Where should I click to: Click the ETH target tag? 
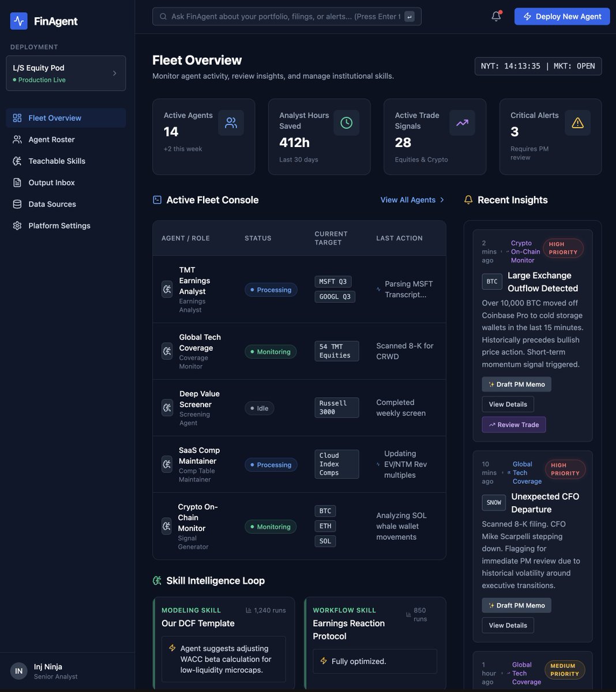(x=325, y=526)
